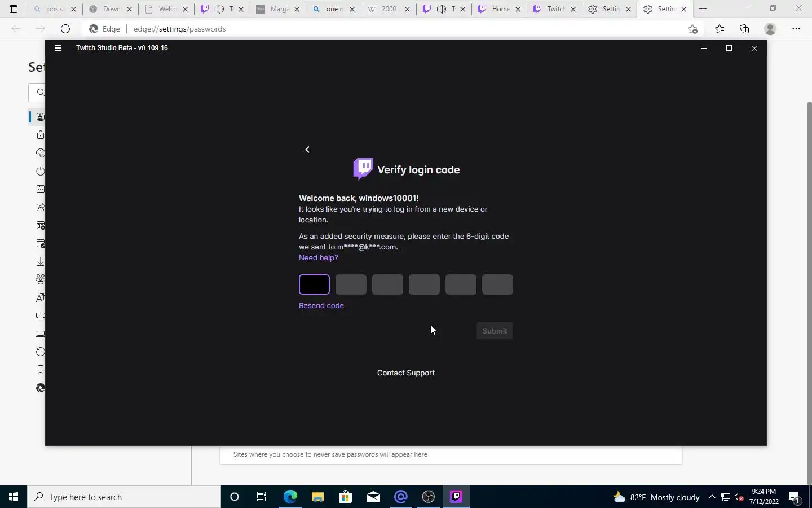This screenshot has width=812, height=508.
Task: Select the palette Appearance icon in sidebar
Action: [40, 153]
